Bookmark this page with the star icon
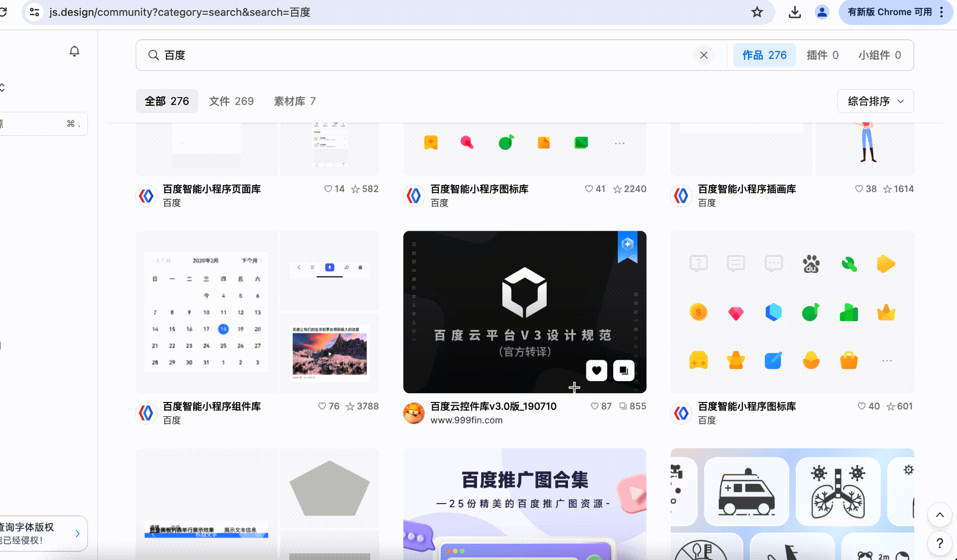The height and width of the screenshot is (560, 957). (757, 12)
